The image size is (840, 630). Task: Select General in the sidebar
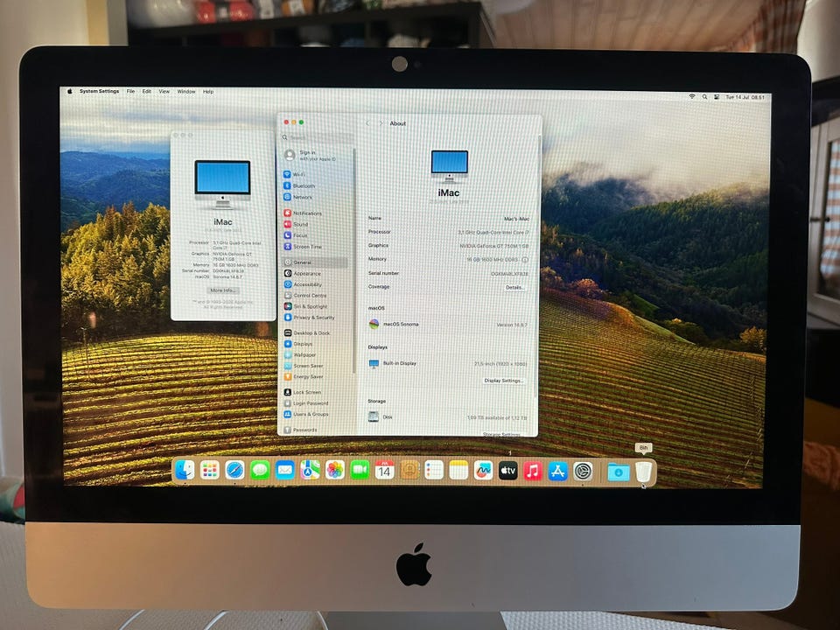click(x=315, y=262)
